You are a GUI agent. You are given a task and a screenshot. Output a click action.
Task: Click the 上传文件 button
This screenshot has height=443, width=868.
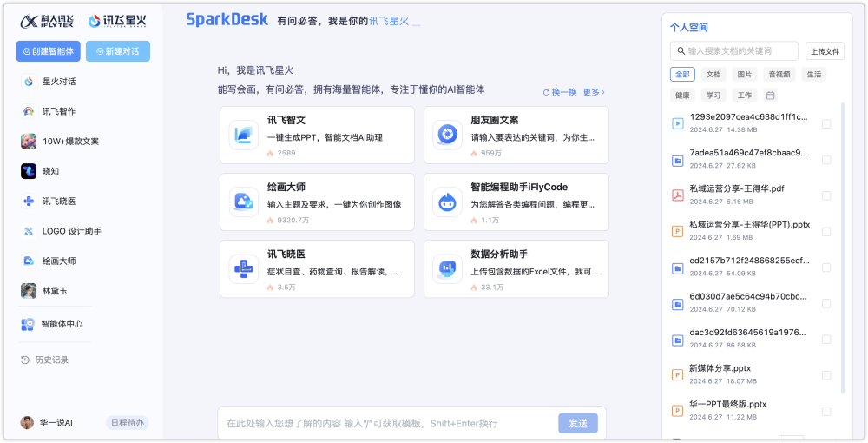pos(825,51)
